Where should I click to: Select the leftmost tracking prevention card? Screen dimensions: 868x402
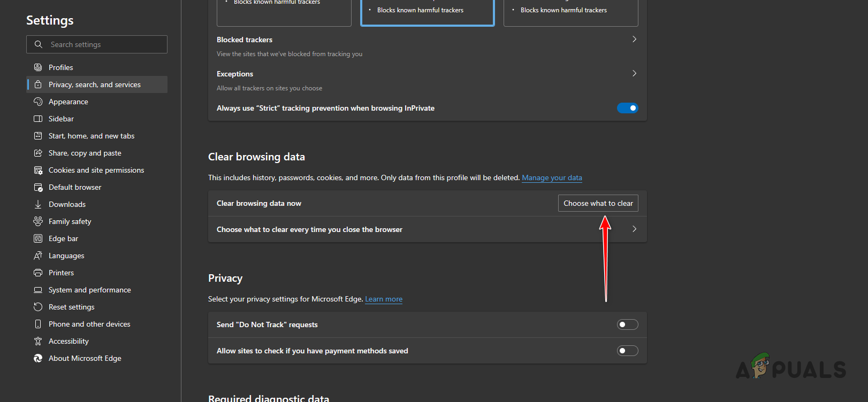click(x=284, y=12)
